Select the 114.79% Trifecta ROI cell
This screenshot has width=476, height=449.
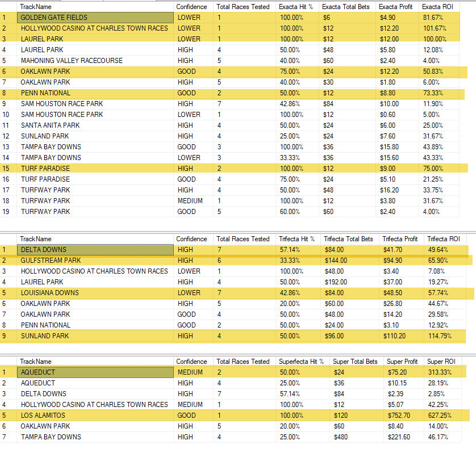point(445,336)
